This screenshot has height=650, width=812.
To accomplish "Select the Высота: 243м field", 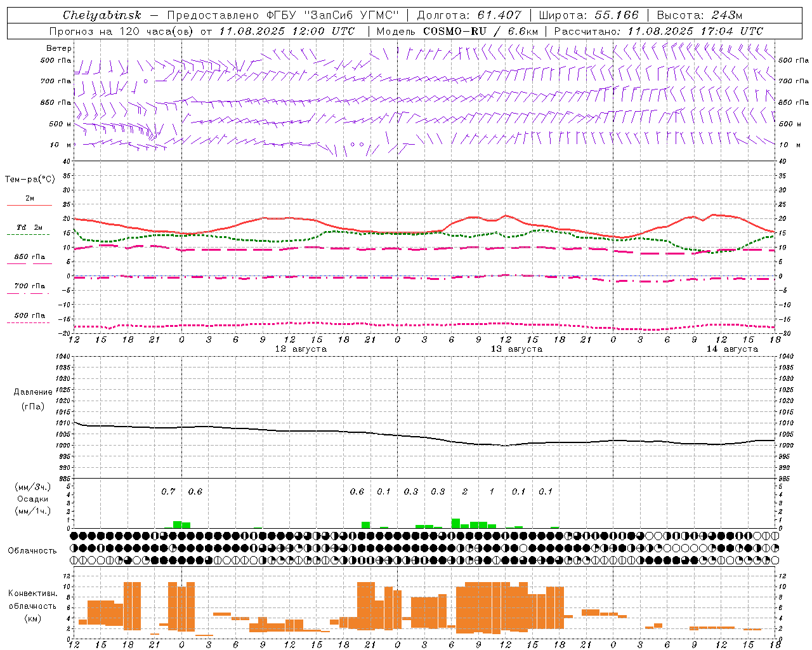I will (700, 15).
